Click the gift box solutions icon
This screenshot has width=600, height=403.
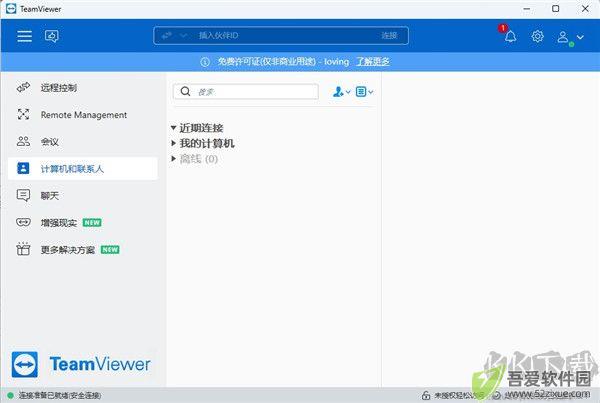tap(23, 249)
